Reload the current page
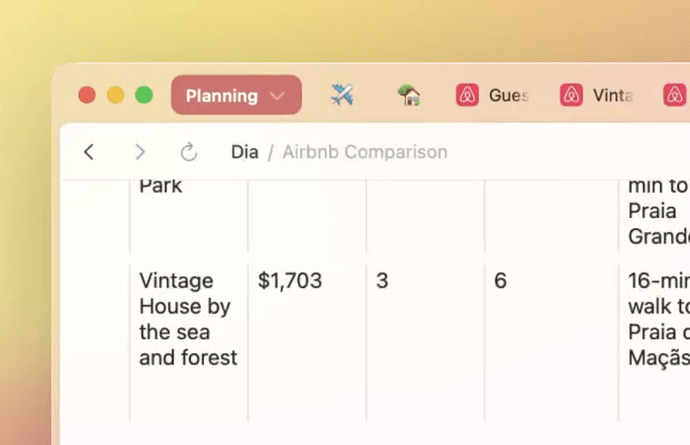The image size is (690, 445). [188, 152]
